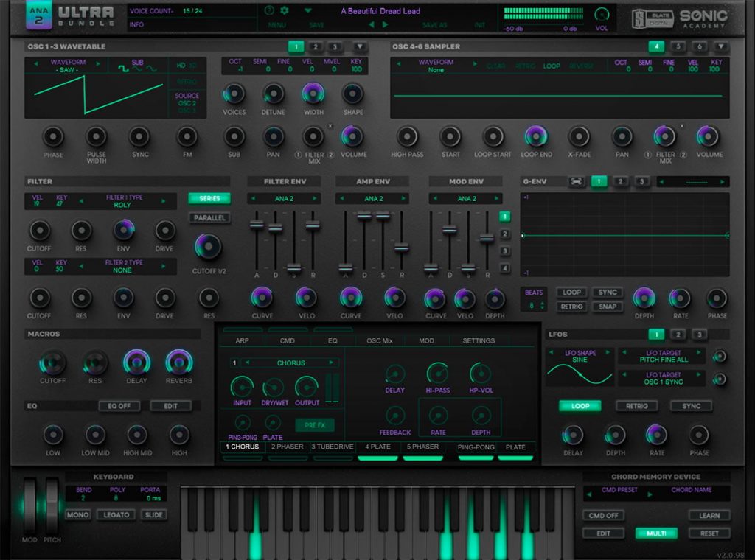Click Filter 2 Type next arrow
The image size is (755, 560).
click(x=164, y=266)
